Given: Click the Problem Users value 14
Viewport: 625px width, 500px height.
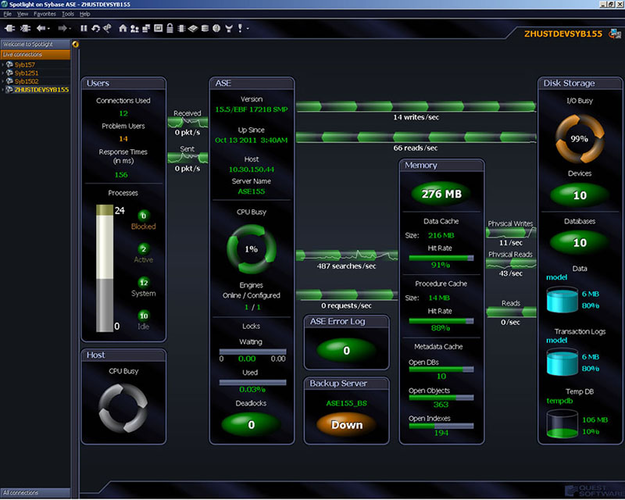Looking at the screenshot, I should click(123, 139).
